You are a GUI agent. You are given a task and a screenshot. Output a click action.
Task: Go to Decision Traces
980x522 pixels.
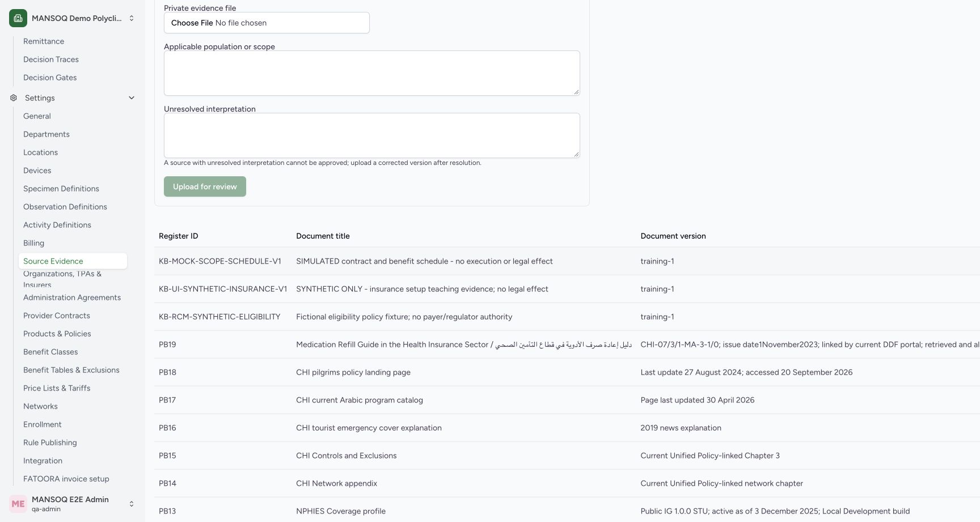[51, 60]
